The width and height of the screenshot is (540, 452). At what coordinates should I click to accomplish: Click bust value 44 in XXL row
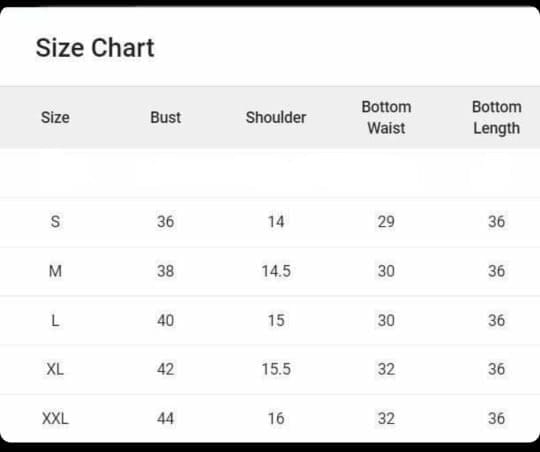tap(165, 419)
